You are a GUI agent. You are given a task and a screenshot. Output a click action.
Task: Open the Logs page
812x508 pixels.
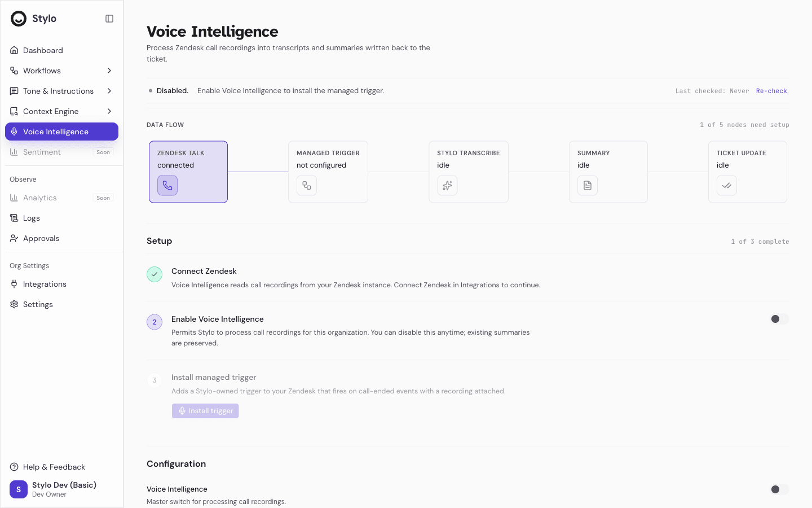click(x=61, y=218)
